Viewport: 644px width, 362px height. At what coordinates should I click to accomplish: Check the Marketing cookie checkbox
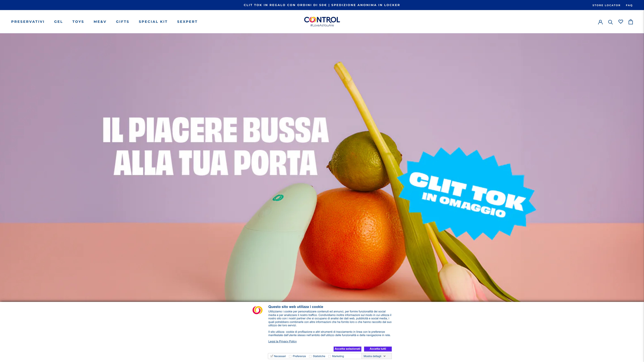tap(329, 356)
